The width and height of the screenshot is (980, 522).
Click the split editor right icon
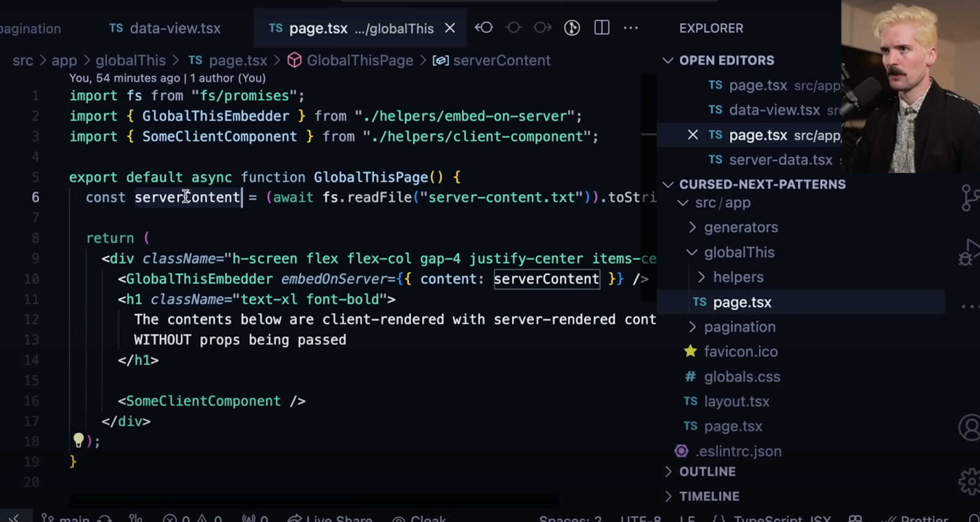601,28
